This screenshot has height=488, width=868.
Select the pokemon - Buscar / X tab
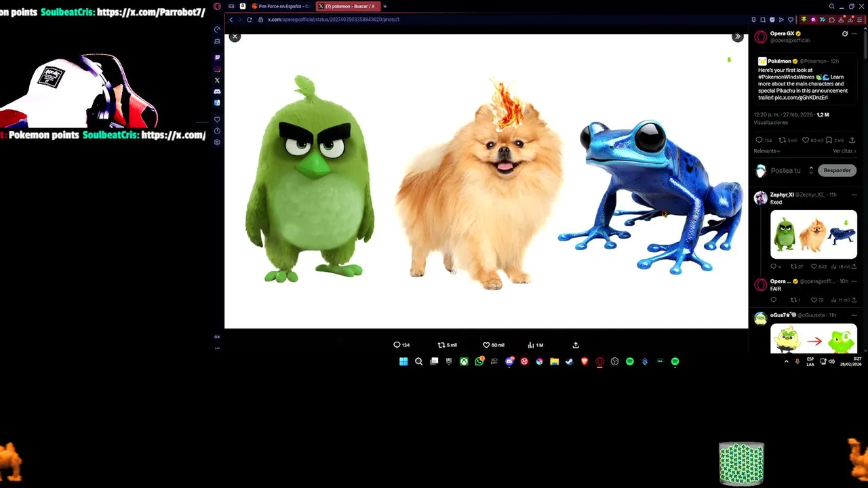(x=349, y=6)
